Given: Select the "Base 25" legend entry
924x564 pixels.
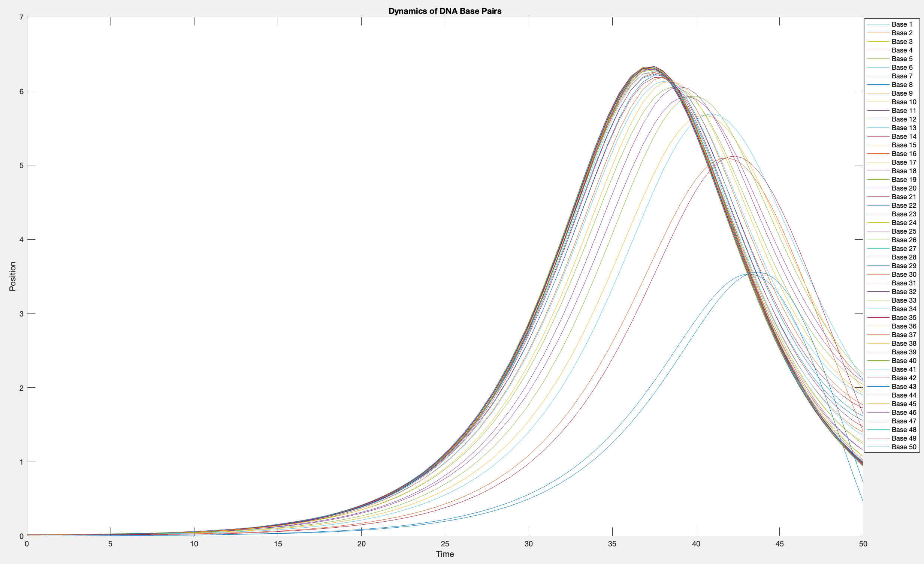Looking at the screenshot, I should click(x=904, y=231).
